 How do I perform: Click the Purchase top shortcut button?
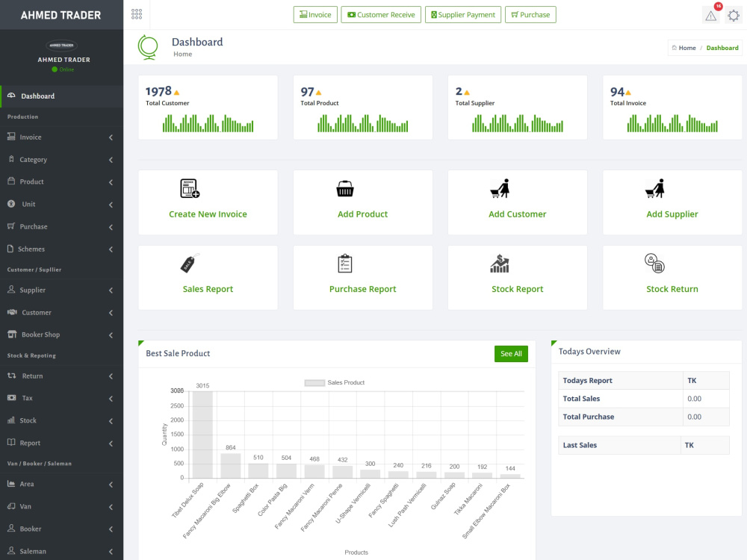pyautogui.click(x=530, y=15)
